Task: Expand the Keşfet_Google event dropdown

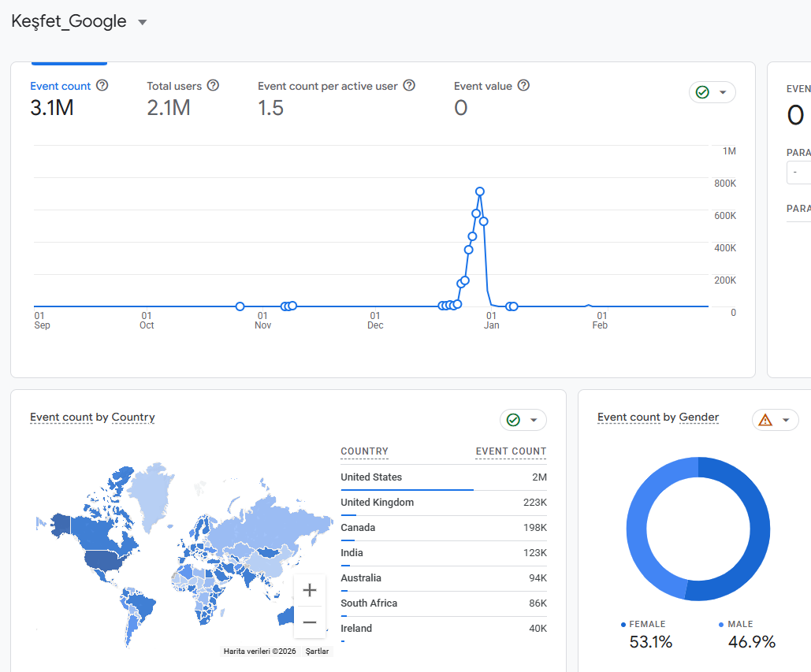Action: (142, 22)
